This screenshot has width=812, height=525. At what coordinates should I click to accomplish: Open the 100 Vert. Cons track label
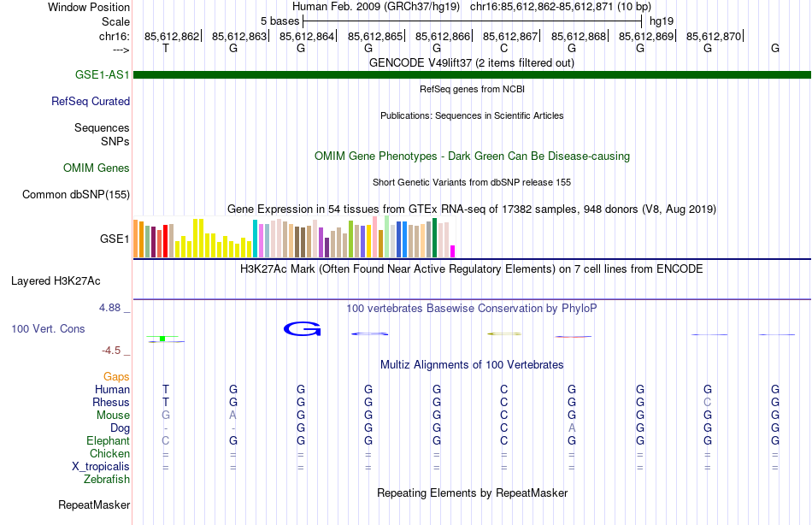pos(48,328)
